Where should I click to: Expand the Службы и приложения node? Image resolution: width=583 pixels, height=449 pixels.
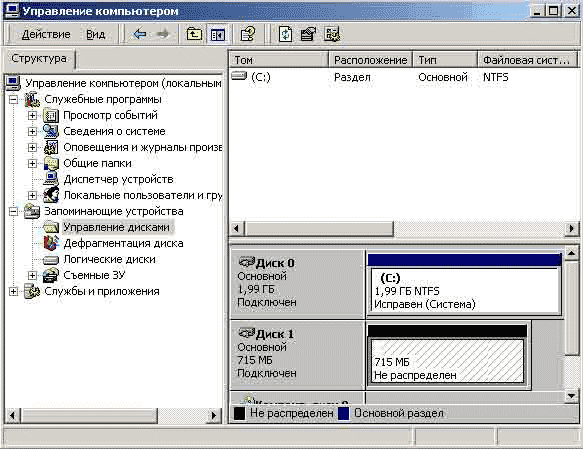[x=13, y=291]
